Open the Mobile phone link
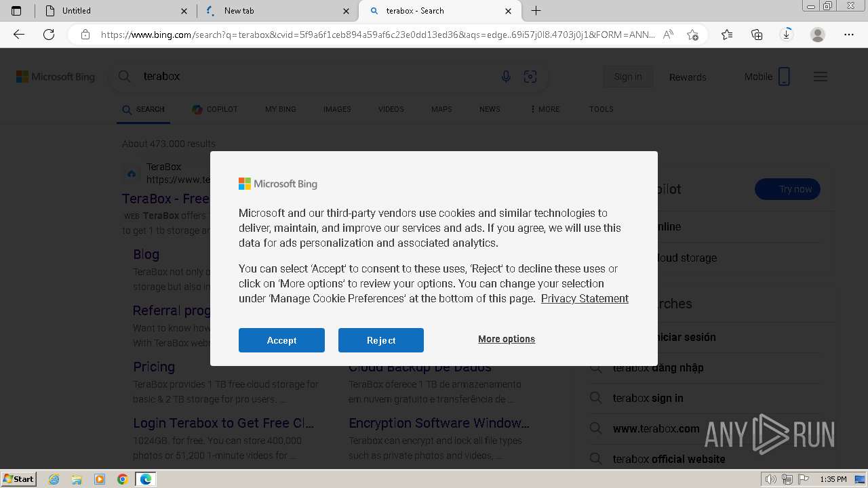Image resolution: width=868 pixels, height=488 pixels. tap(767, 77)
